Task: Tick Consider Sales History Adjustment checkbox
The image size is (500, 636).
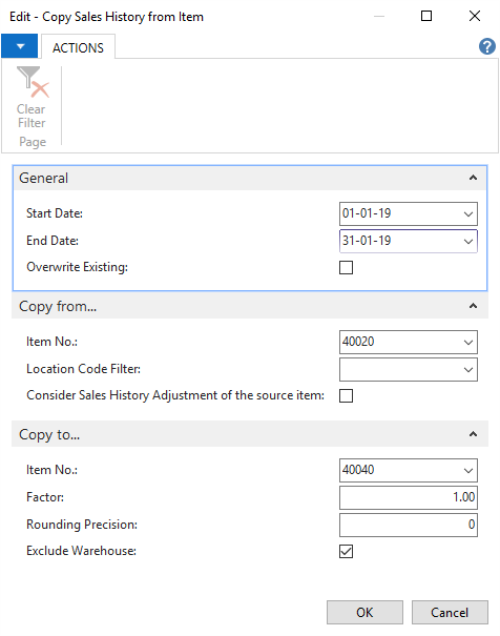Action: 346,396
